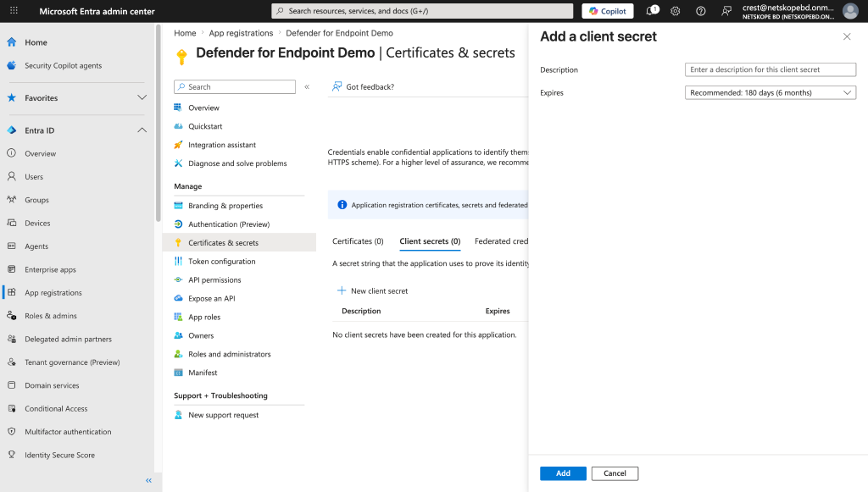The image size is (868, 492).
Task: Click the Cancel button
Action: click(x=615, y=473)
